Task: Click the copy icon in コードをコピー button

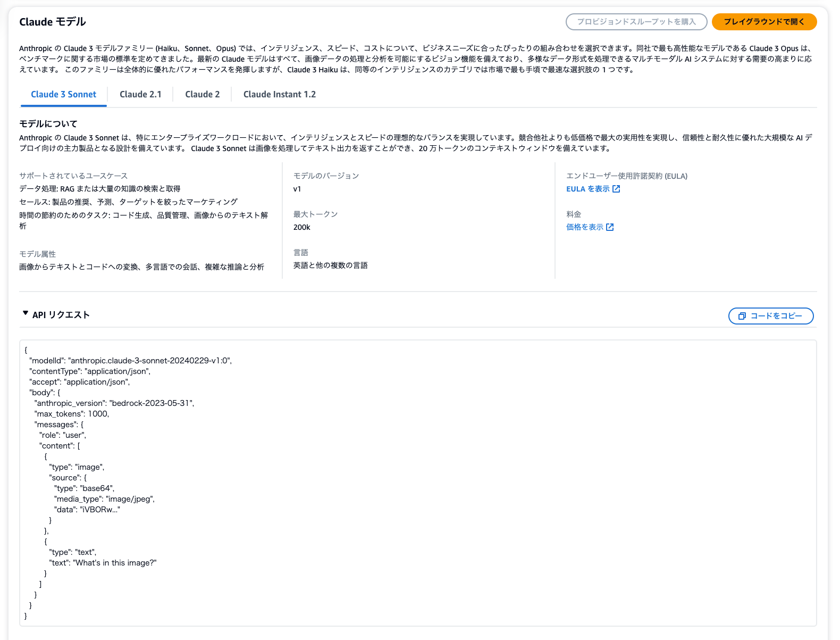Action: point(742,316)
